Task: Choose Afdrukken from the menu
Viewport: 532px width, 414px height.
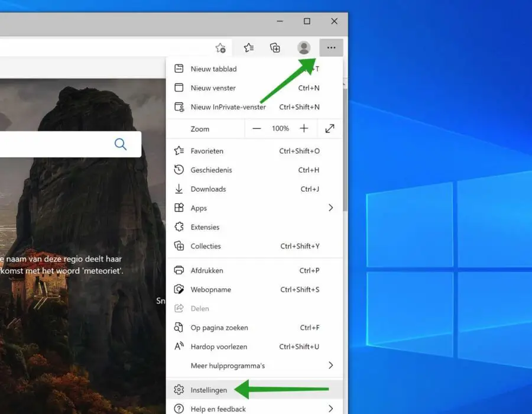Action: tap(254, 270)
